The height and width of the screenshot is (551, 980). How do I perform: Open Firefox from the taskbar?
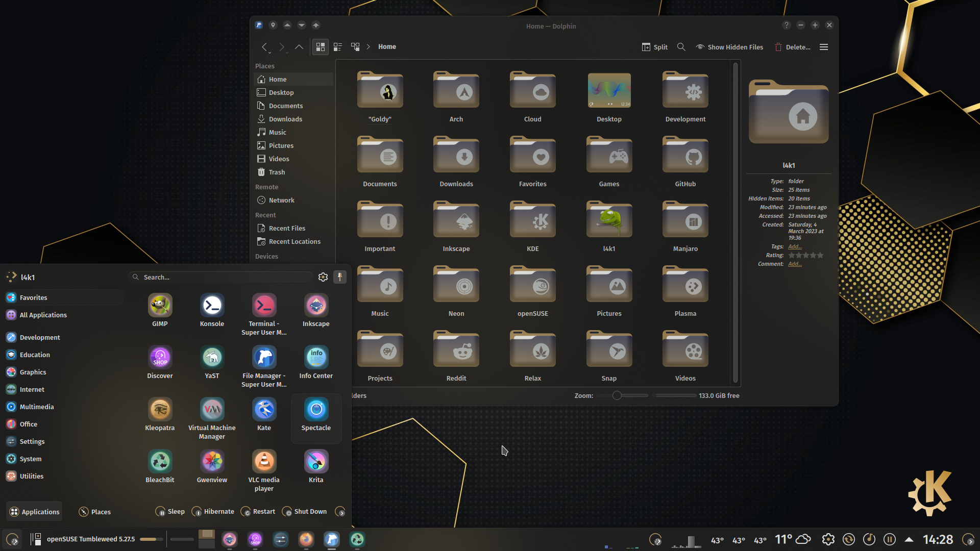point(306,539)
